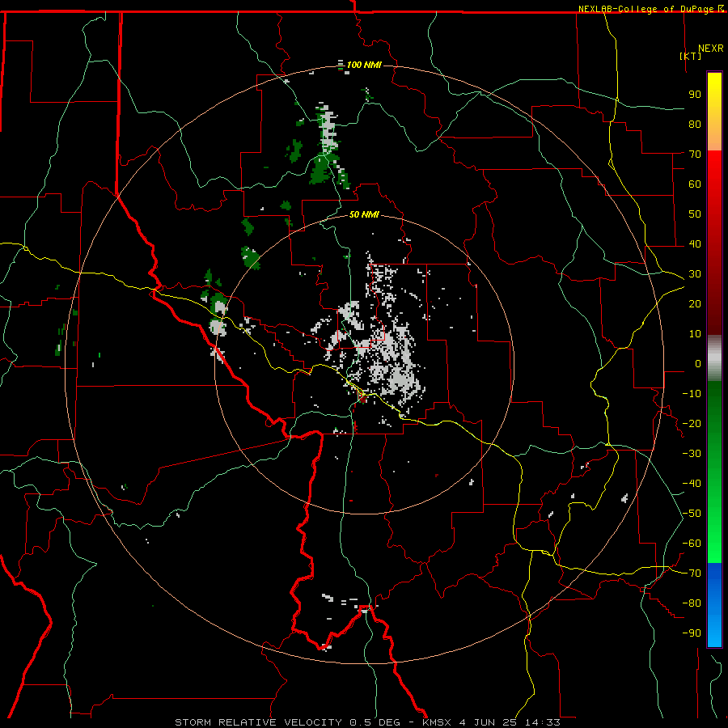Image resolution: width=728 pixels, height=728 pixels.
Task: Select the -40 value on velocity scale
Action: [x=692, y=484]
